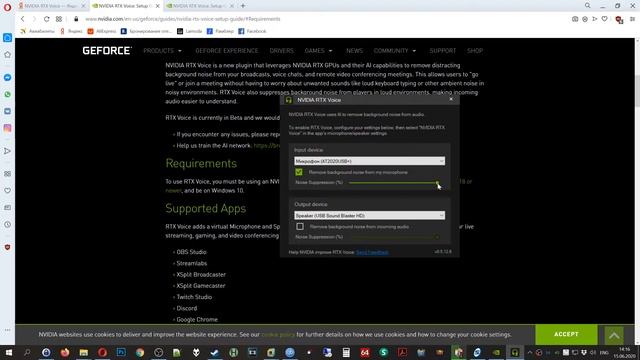The width and height of the screenshot is (640, 360).
Task: Open GEFORCE EXPERIENCE nav item
Action: (227, 51)
